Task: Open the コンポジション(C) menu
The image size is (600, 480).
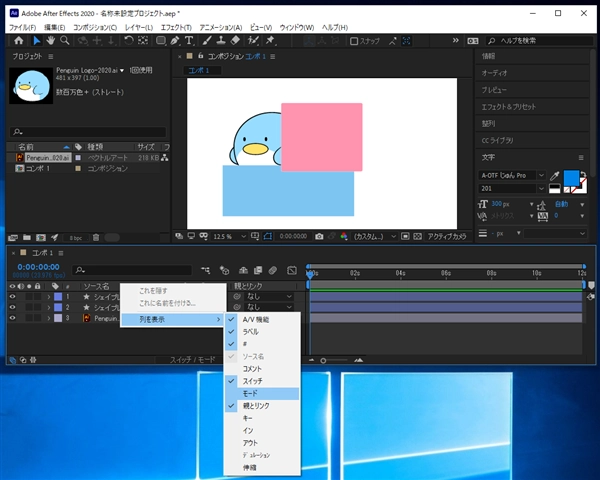Action: pos(95,28)
